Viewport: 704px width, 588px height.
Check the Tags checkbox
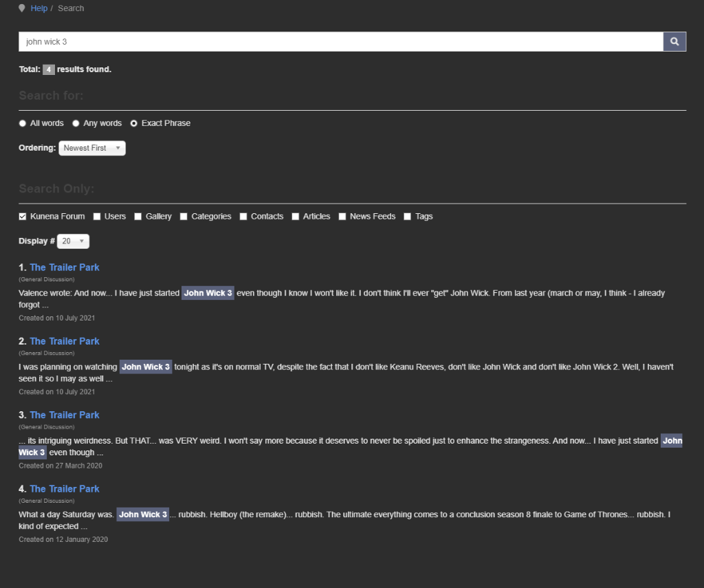point(407,217)
